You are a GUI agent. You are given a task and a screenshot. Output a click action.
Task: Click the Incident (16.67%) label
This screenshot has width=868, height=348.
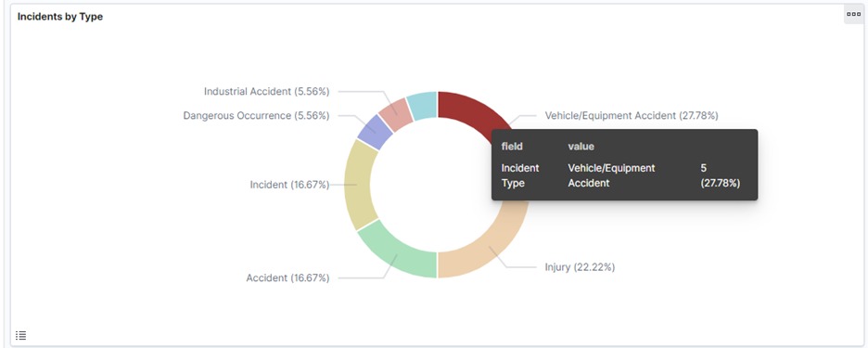click(x=289, y=185)
